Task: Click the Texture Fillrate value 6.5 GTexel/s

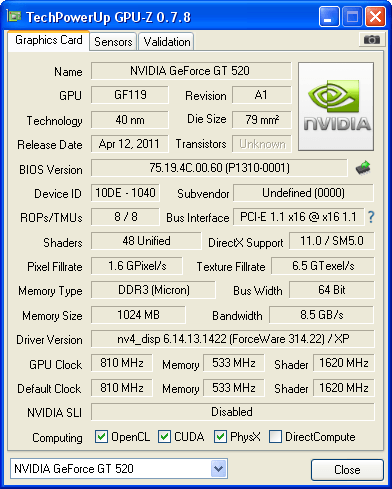Action: tap(323, 266)
